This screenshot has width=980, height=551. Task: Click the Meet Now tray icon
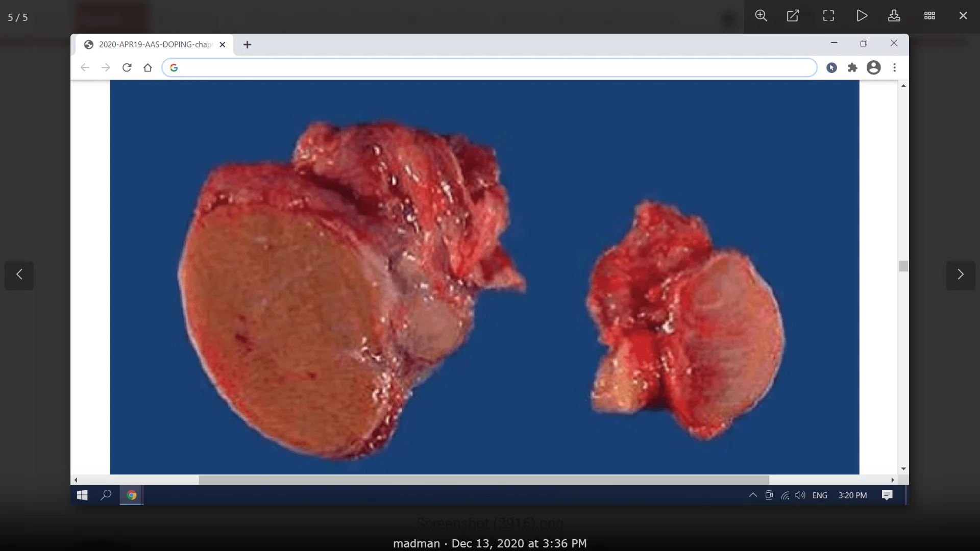coord(769,495)
